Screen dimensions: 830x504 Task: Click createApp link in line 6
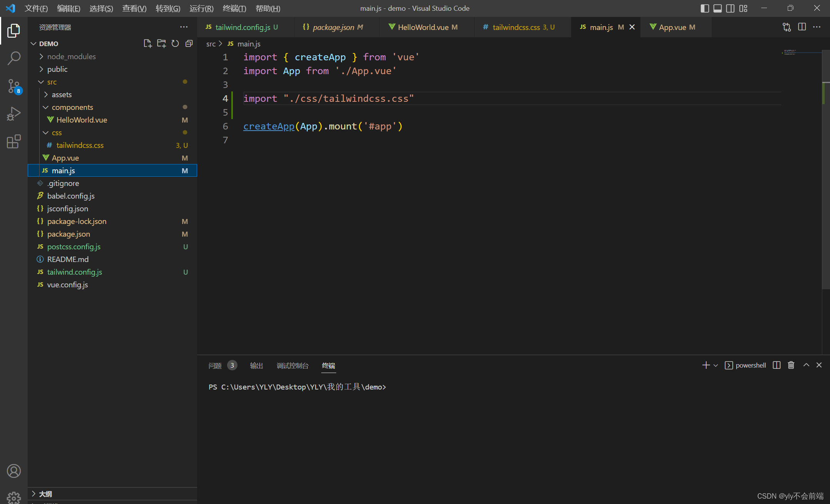[269, 126]
